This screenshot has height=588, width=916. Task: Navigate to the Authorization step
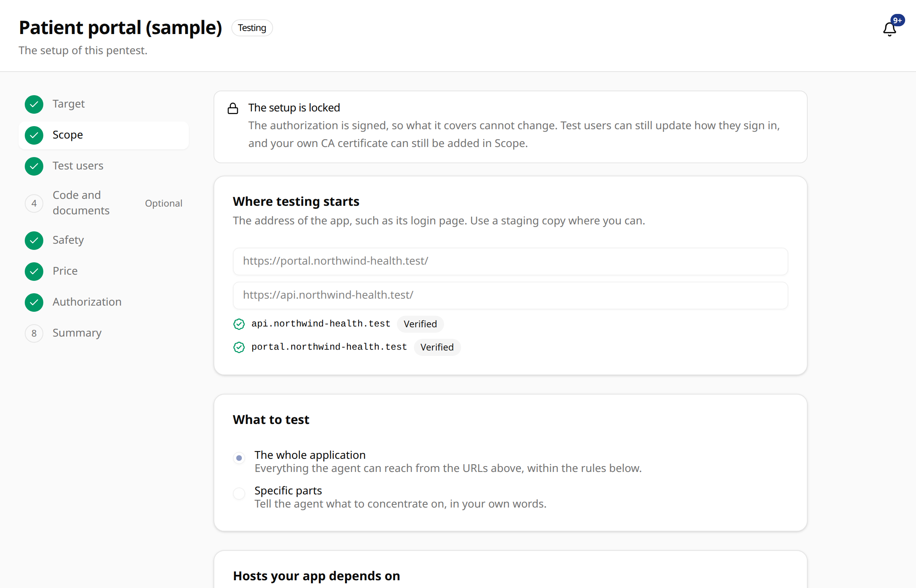[104, 302]
